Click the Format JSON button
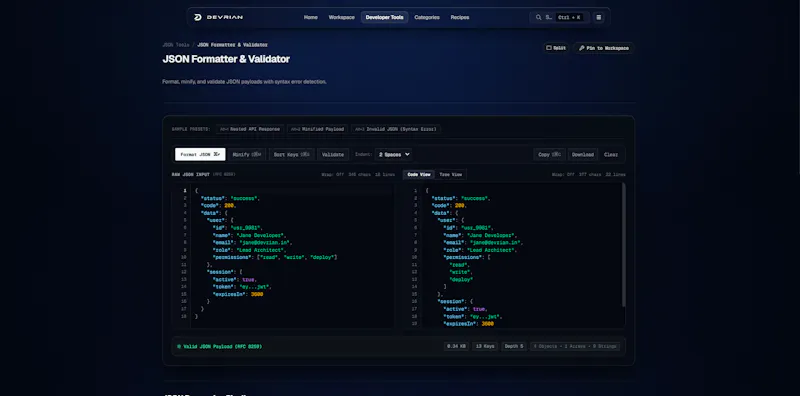The height and width of the screenshot is (396, 800). point(200,154)
